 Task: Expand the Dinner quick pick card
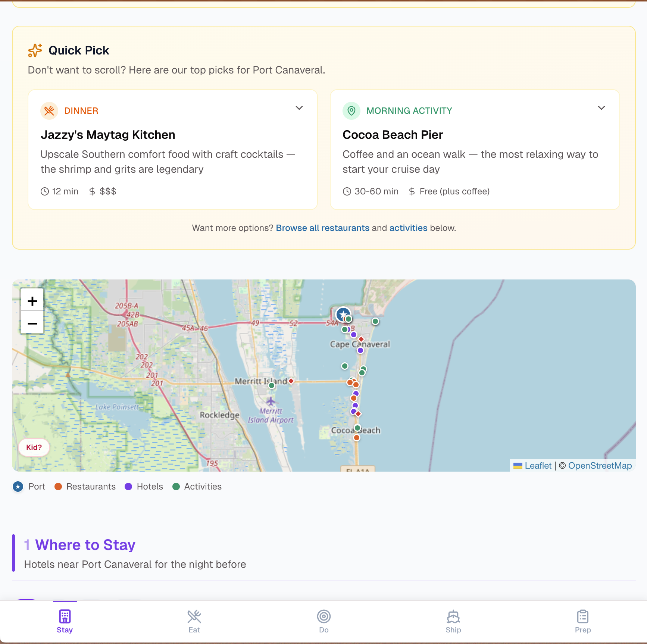(x=299, y=108)
